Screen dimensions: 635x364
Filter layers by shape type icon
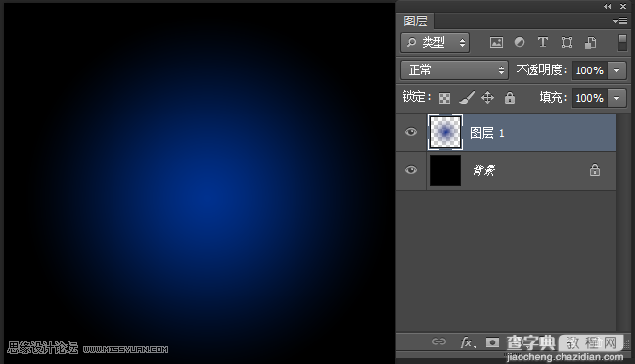point(567,42)
